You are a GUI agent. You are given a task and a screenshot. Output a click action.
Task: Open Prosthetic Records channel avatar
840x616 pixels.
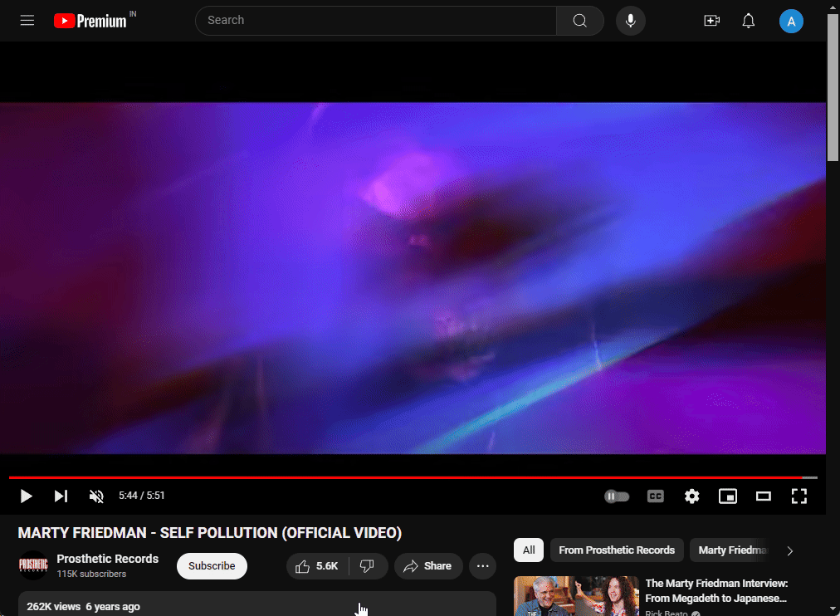[x=33, y=565]
